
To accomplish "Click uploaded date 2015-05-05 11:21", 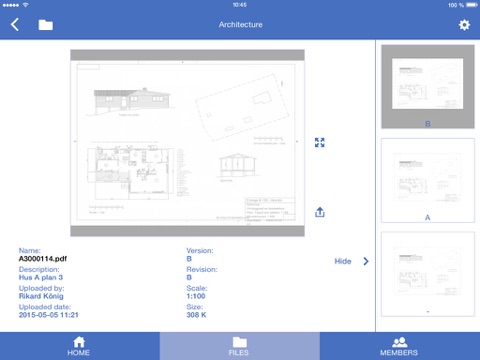I will pos(49,315).
